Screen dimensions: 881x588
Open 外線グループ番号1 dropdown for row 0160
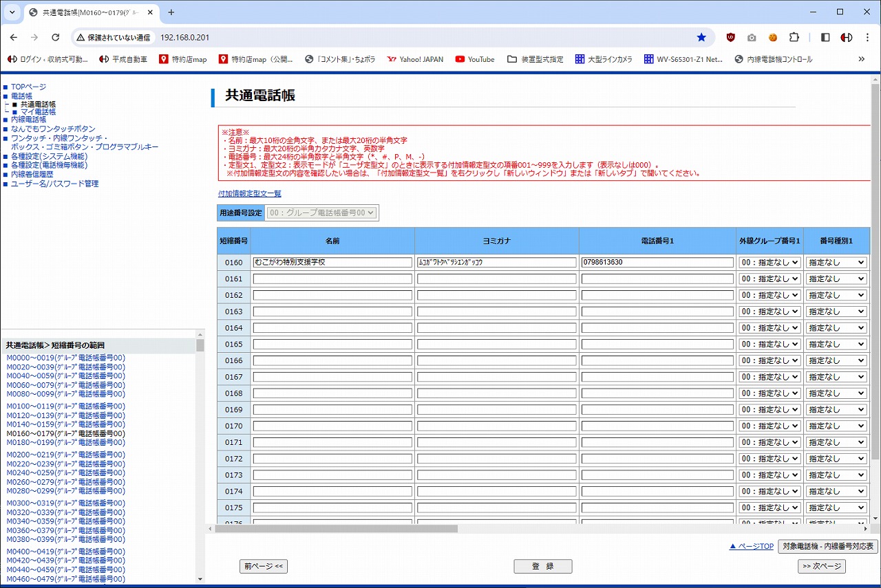click(769, 262)
